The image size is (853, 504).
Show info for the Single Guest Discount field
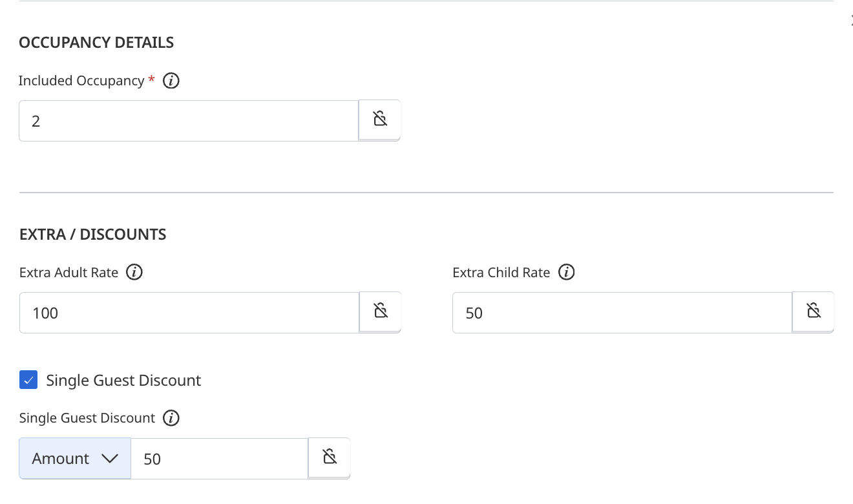tap(171, 418)
